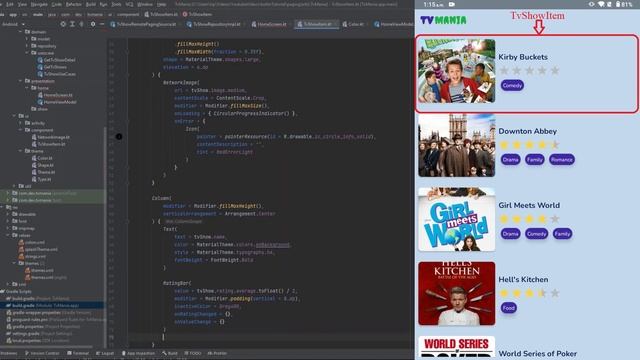Expand the repository package folder
Image resolution: width=640 pixels, height=360 pixels.
pyautogui.click(x=27, y=46)
